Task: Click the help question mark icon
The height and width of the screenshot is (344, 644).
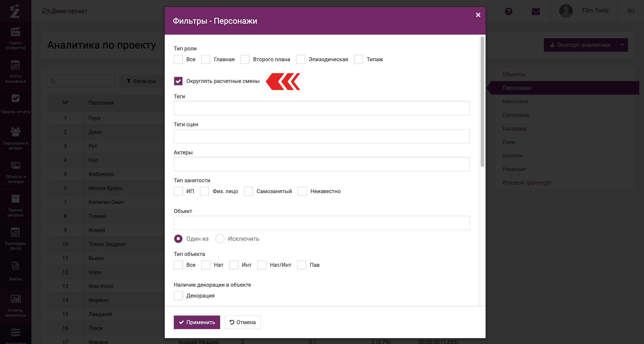Action: pyautogui.click(x=508, y=12)
